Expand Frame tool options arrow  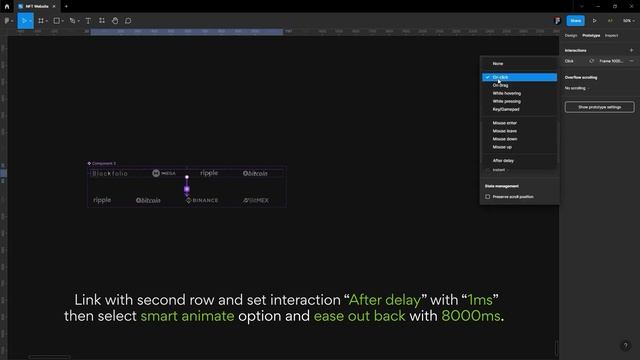[47, 21]
